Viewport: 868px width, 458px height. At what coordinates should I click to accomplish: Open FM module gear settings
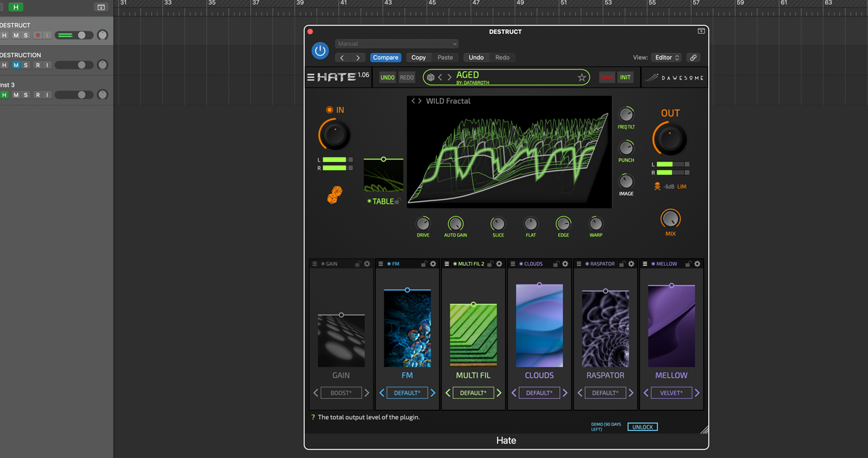[433, 264]
